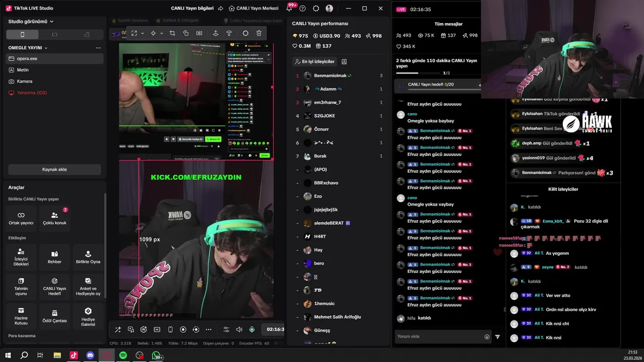The width and height of the screenshot is (644, 362).
Task: Open scene more options ellipsis
Action: [98, 48]
